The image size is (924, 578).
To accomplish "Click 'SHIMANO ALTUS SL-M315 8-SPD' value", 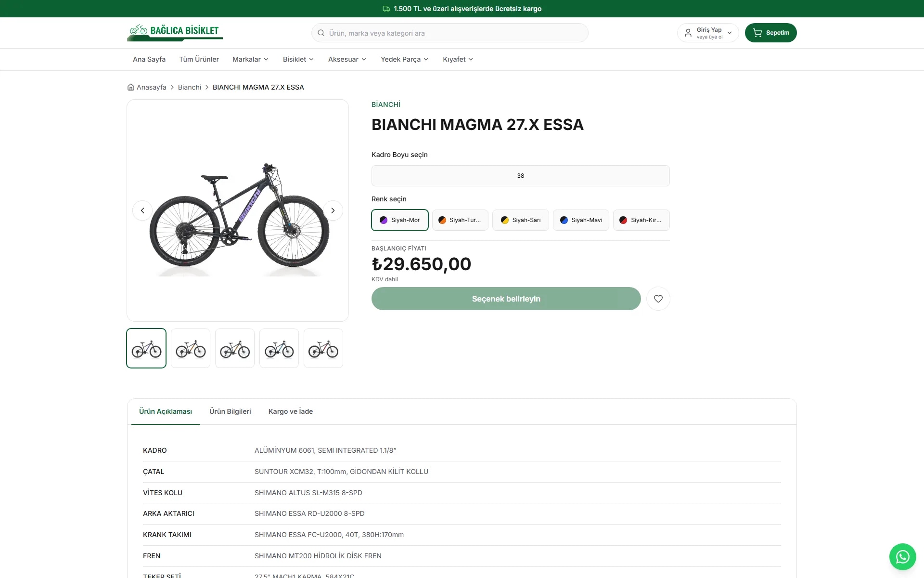I will point(308,493).
